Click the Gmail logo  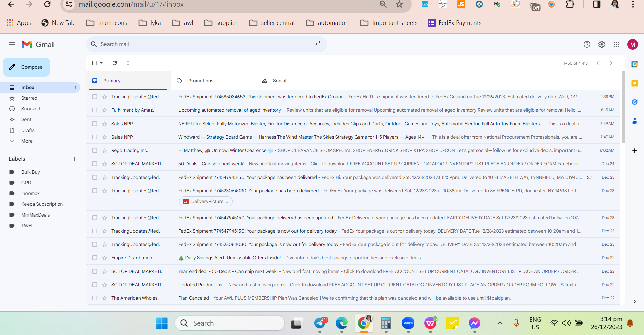[x=38, y=44]
